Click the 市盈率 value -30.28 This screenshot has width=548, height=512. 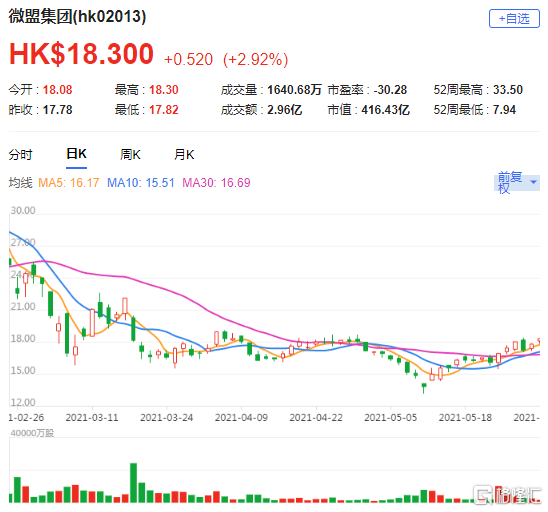pyautogui.click(x=390, y=90)
